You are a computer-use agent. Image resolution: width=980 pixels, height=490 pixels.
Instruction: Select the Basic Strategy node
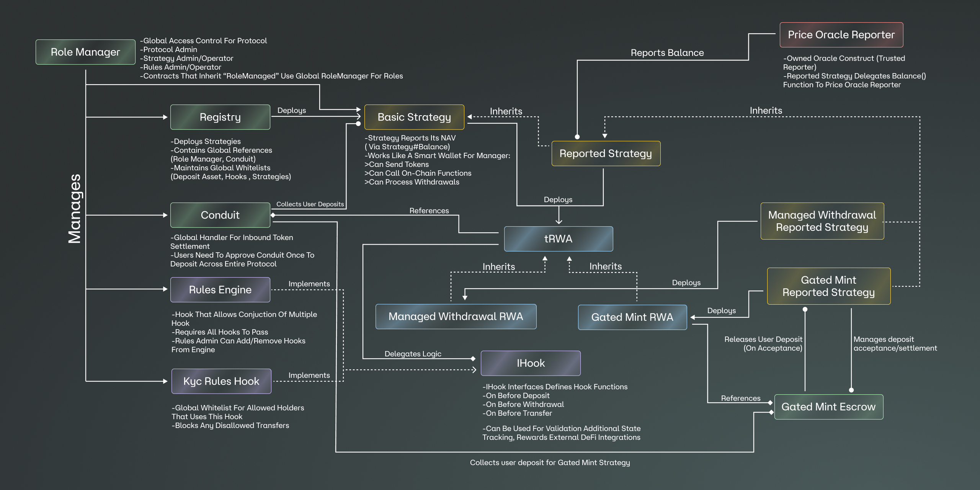tap(414, 117)
